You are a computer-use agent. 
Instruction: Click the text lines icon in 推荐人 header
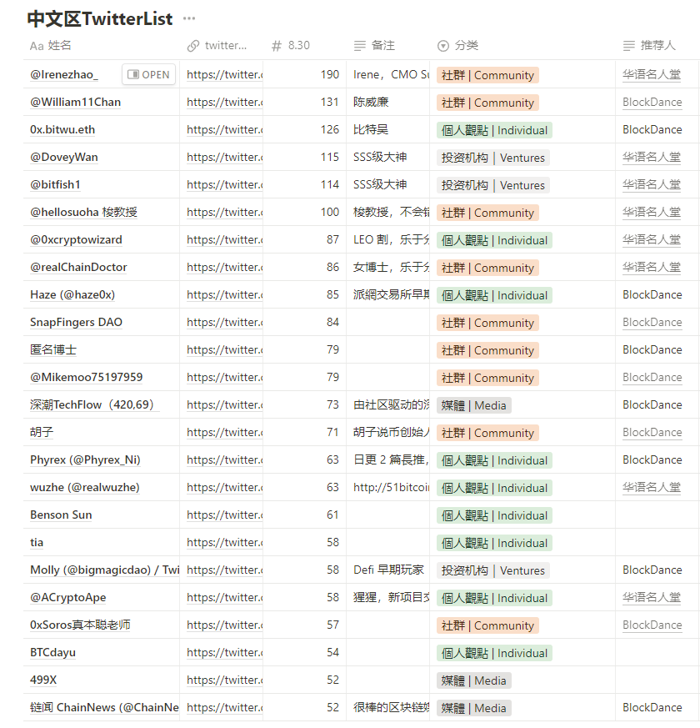point(628,46)
